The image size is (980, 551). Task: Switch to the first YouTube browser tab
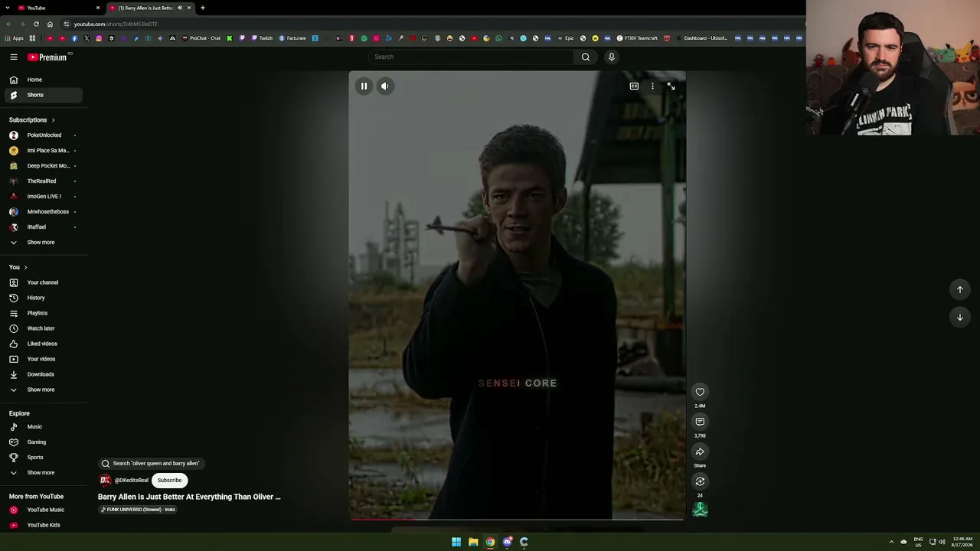coord(58,8)
